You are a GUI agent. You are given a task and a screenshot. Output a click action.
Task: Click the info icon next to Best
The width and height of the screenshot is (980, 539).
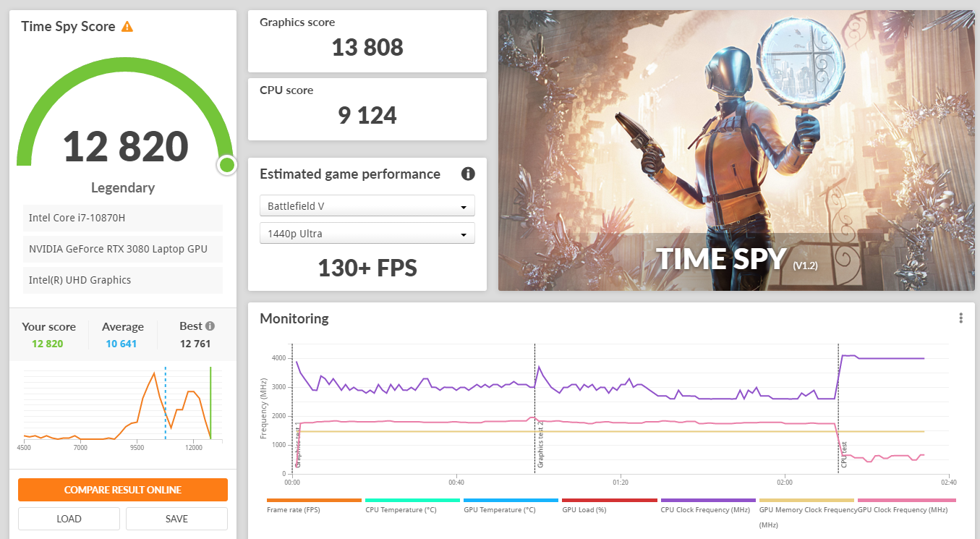210,326
